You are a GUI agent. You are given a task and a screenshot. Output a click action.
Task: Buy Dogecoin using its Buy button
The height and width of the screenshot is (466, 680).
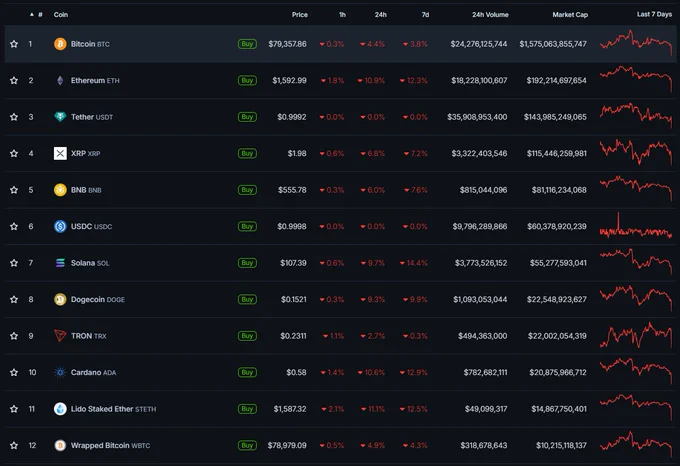[x=247, y=299]
